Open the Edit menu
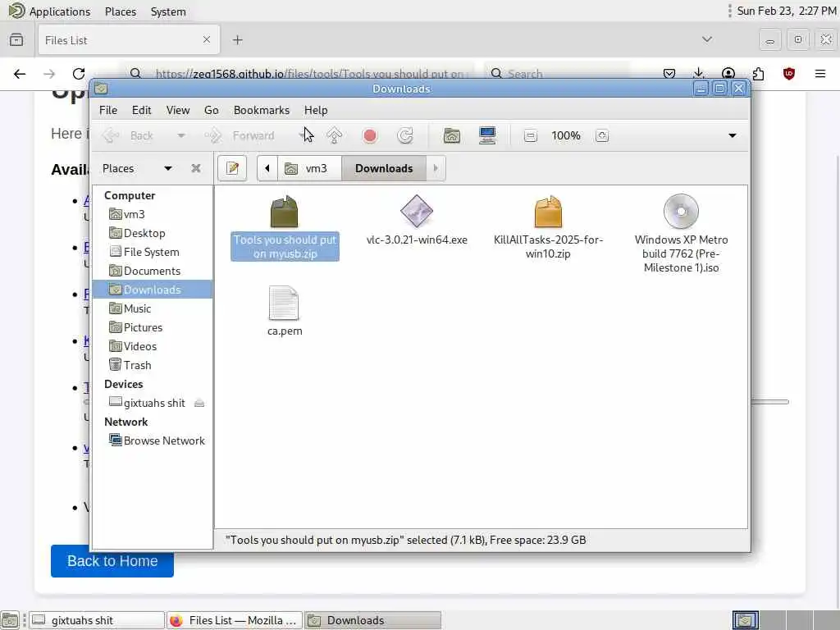Viewport: 840px width, 630px height. pos(141,110)
